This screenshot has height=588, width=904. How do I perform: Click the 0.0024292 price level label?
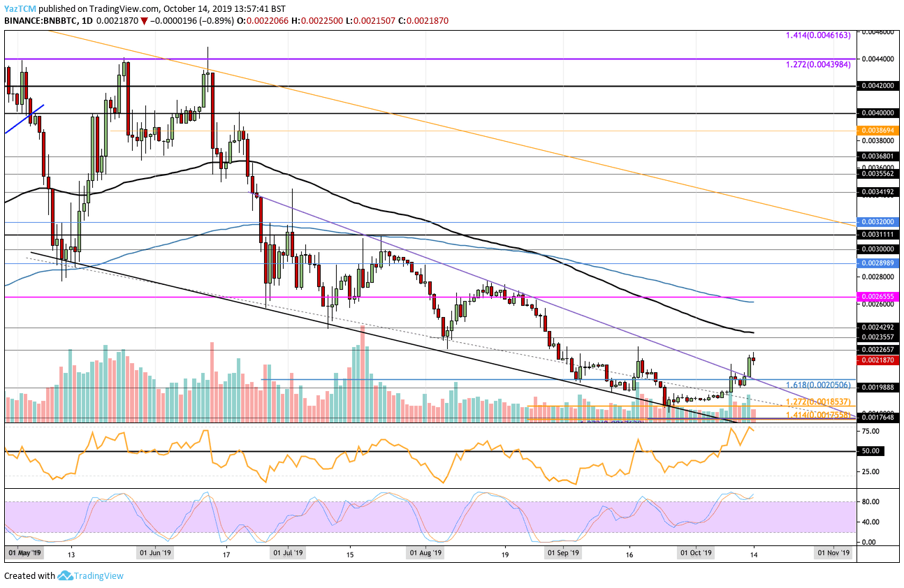click(878, 327)
